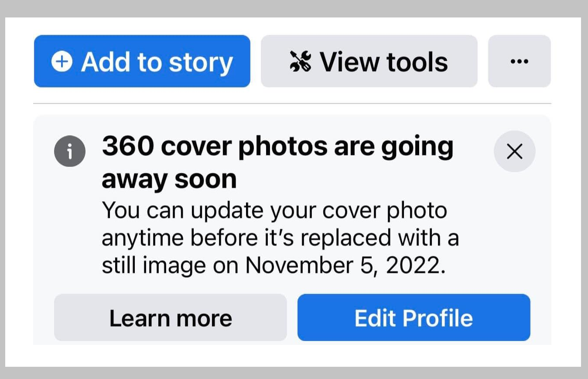
Task: Click the 'away soon' bold heading line
Action: 169,179
